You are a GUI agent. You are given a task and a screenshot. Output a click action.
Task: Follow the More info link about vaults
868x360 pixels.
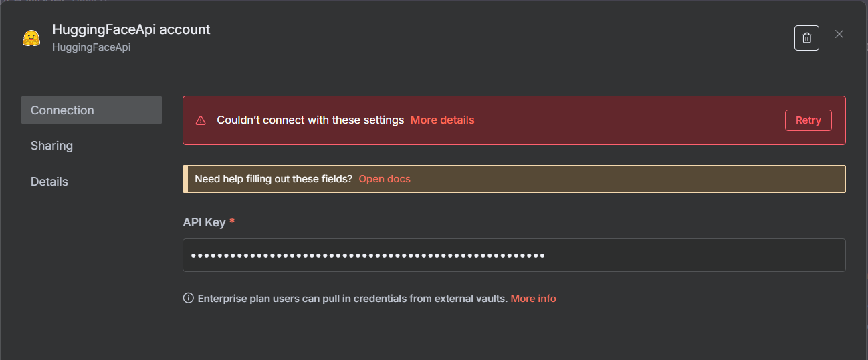[533, 299]
